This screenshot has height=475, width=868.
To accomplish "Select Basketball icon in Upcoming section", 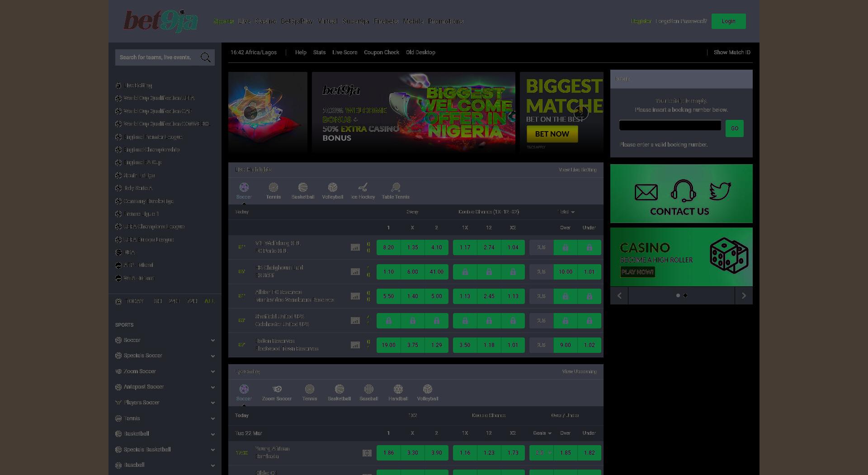I will (x=340, y=389).
